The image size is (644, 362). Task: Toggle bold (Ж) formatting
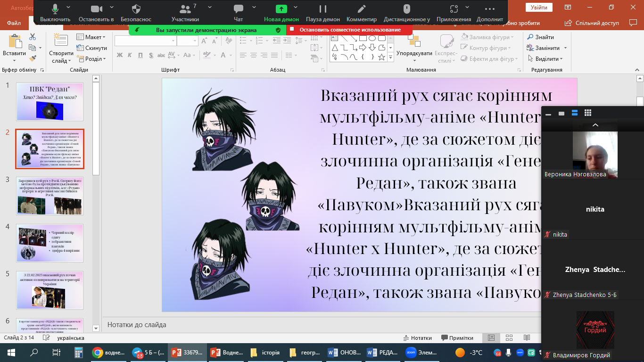pyautogui.click(x=119, y=55)
